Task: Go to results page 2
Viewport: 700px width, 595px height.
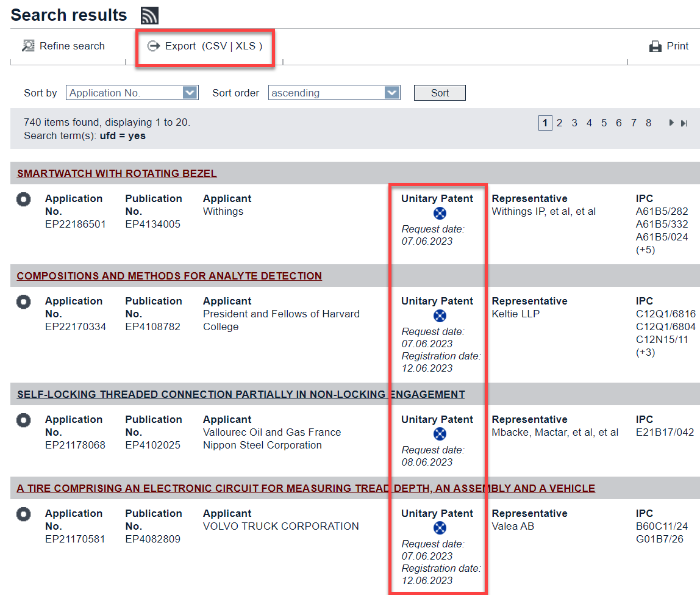Action: (559, 123)
